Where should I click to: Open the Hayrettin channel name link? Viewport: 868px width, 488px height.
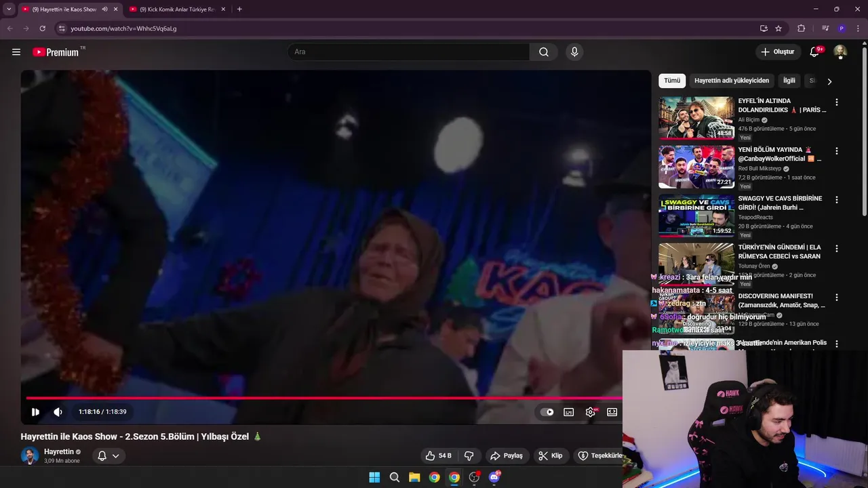pyautogui.click(x=59, y=451)
